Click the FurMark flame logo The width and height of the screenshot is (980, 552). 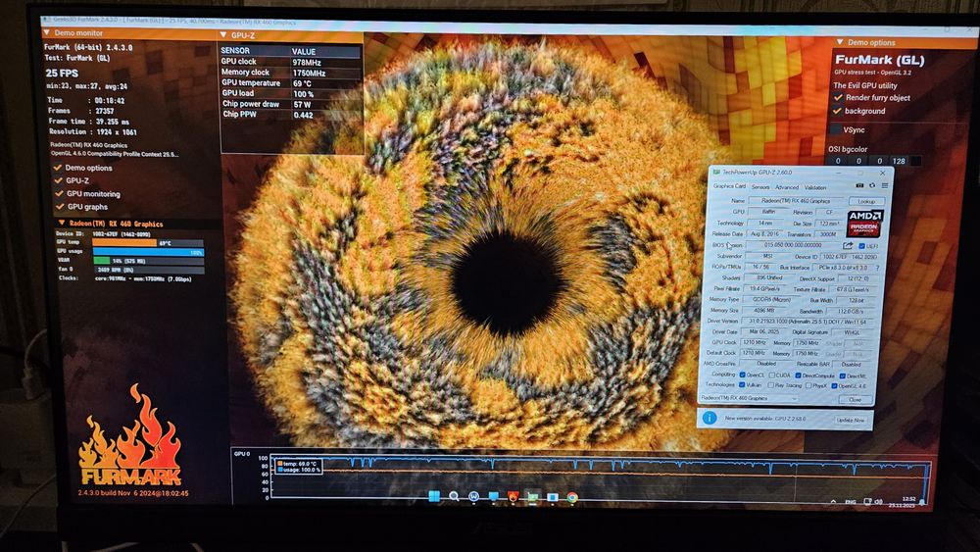point(130,435)
